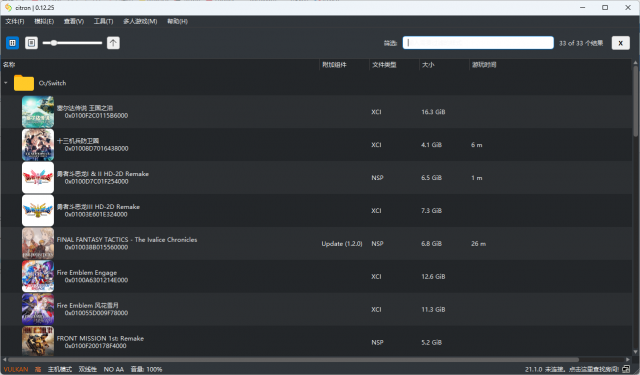Click the horizontal scrollbar at bottom
The width and height of the screenshot is (640, 375).
tap(293, 360)
